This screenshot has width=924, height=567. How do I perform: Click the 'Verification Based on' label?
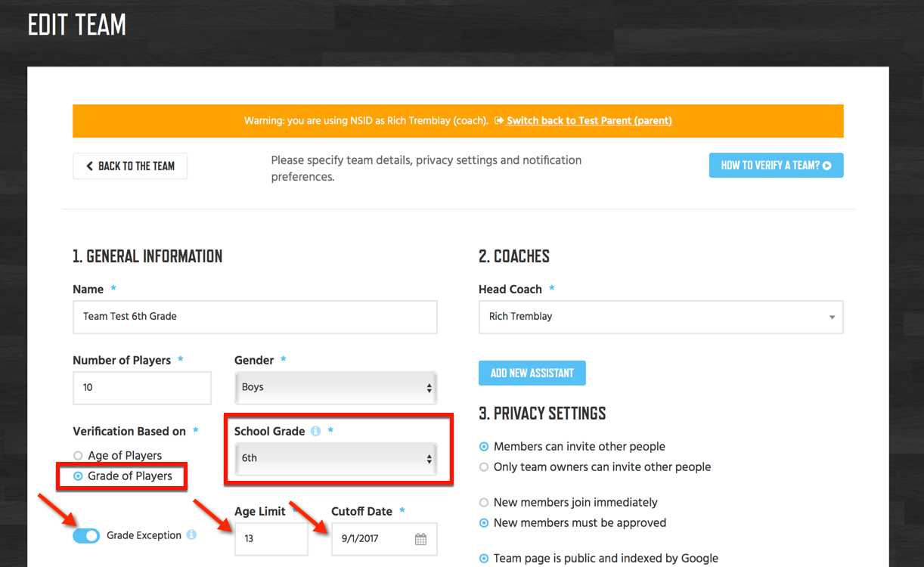coord(129,431)
